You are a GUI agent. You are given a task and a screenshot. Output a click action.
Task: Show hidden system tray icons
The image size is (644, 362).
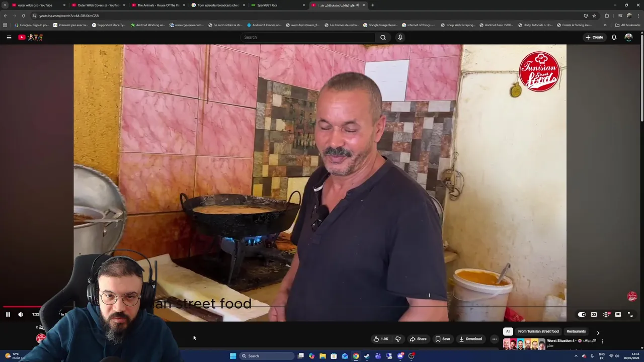pyautogui.click(x=576, y=356)
